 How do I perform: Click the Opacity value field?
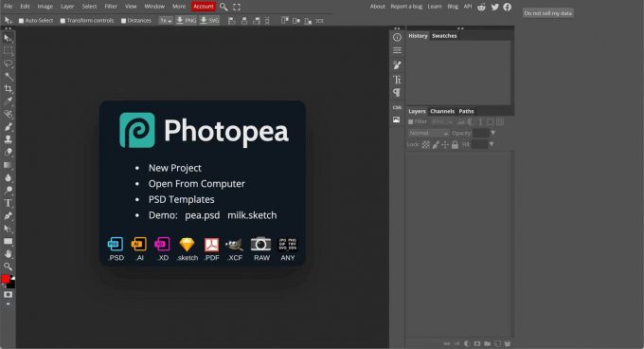click(480, 133)
